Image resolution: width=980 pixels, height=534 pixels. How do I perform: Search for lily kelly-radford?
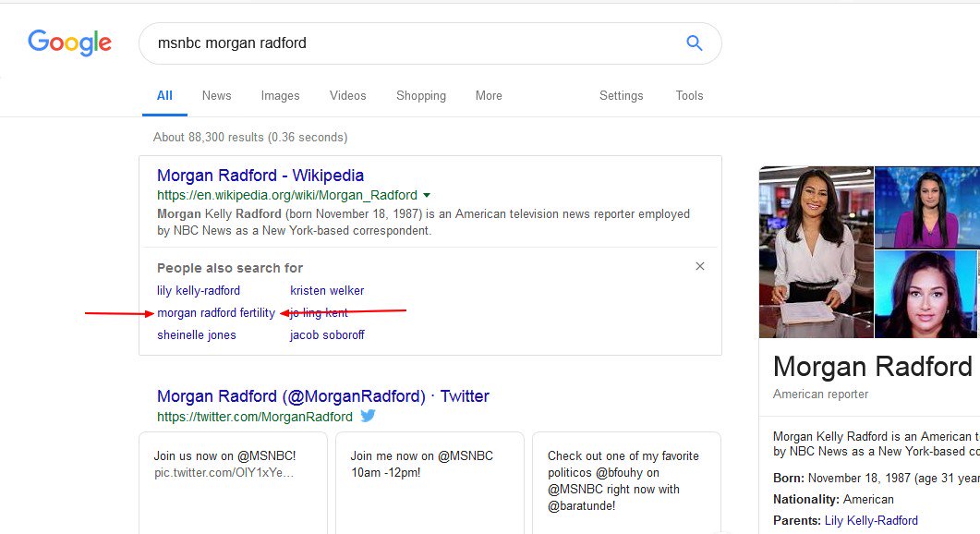(x=199, y=291)
